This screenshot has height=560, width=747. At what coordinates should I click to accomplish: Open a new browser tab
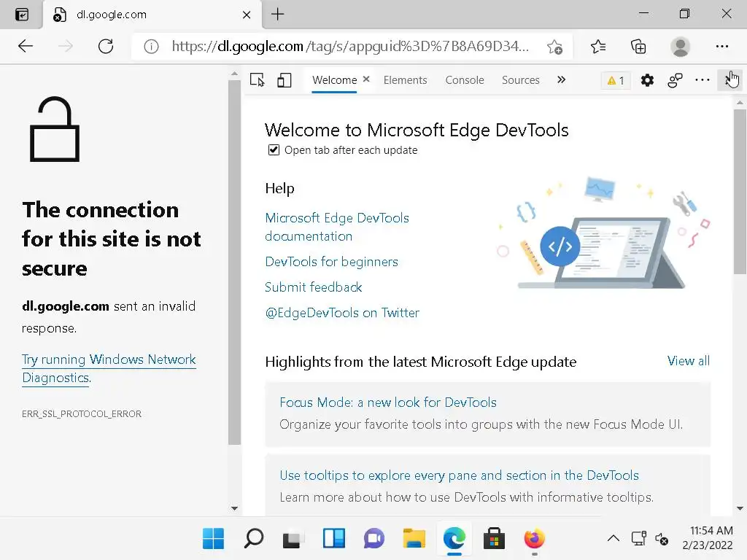(277, 15)
